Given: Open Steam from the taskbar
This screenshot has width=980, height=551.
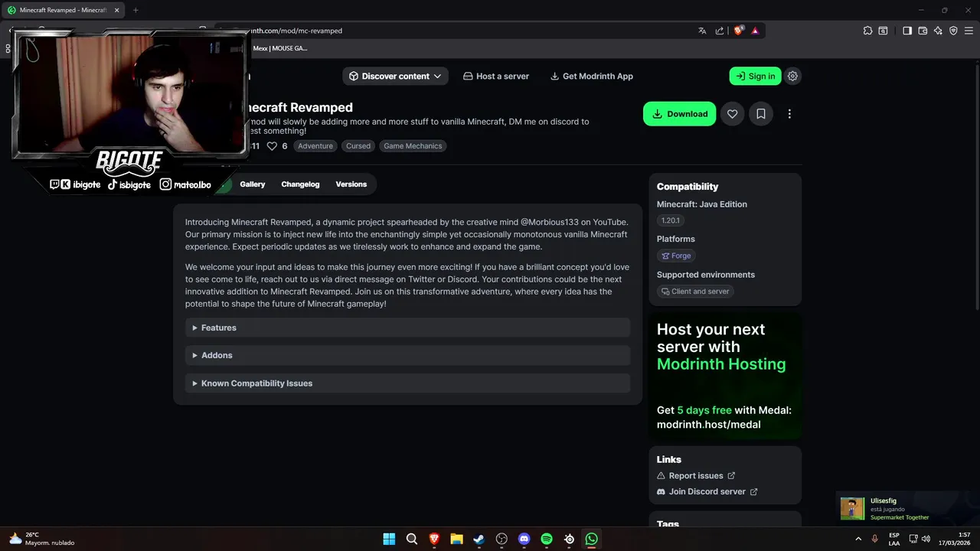Looking at the screenshot, I should pos(479,539).
